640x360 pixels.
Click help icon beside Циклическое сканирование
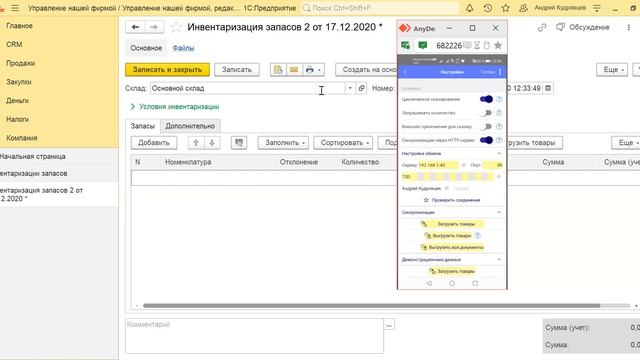click(x=499, y=99)
